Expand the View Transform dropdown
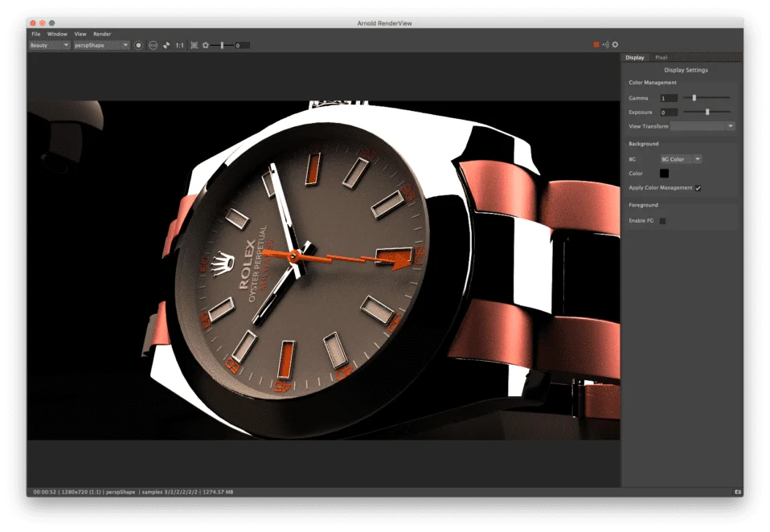 tap(702, 126)
